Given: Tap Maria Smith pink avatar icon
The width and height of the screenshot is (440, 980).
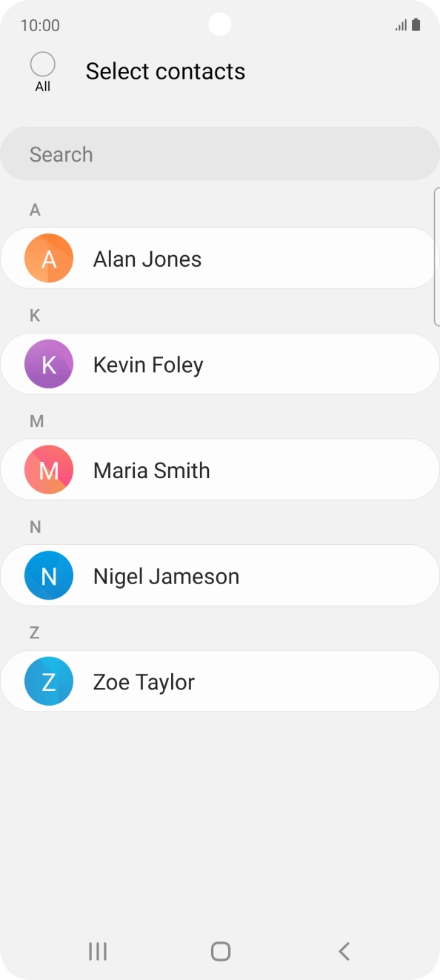Looking at the screenshot, I should coord(49,470).
